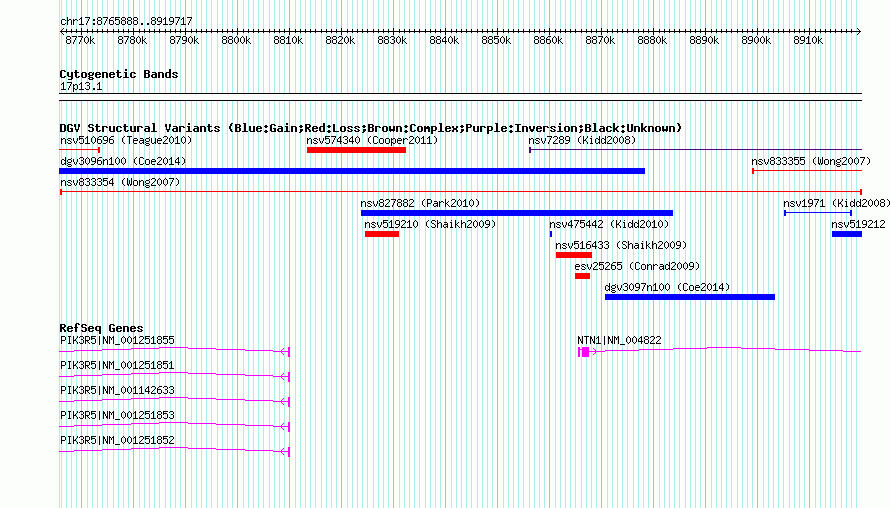Select the NTN1 magenta exon block

[x=585, y=352]
